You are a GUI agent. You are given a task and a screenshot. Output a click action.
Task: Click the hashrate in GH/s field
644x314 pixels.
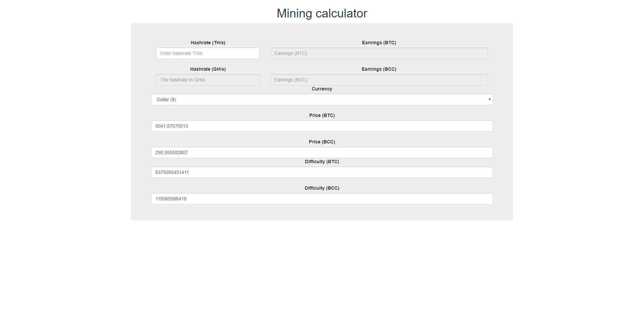(x=208, y=80)
